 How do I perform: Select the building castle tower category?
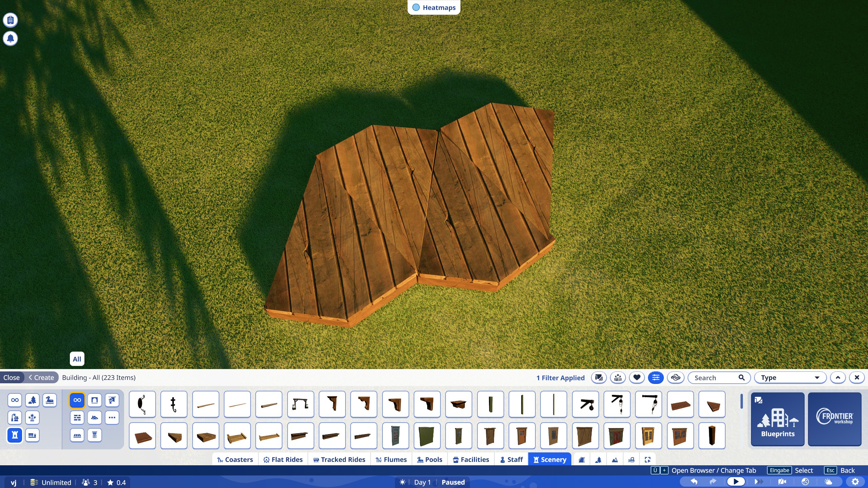click(x=15, y=435)
